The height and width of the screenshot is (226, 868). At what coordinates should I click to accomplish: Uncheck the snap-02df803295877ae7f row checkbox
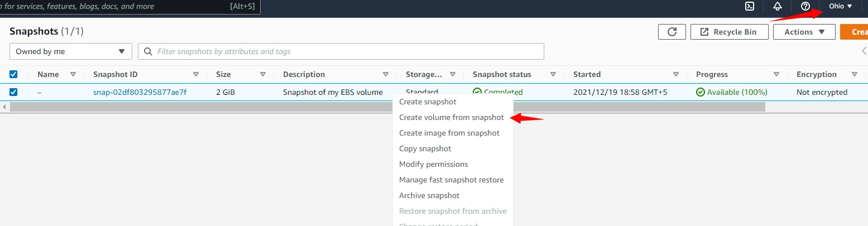pyautogui.click(x=14, y=92)
